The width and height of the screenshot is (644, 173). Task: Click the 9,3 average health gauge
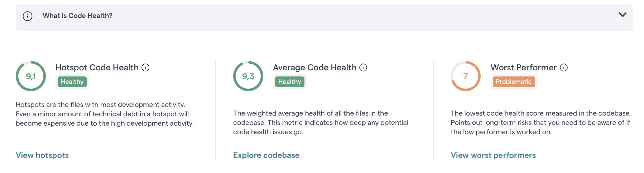coord(248,76)
